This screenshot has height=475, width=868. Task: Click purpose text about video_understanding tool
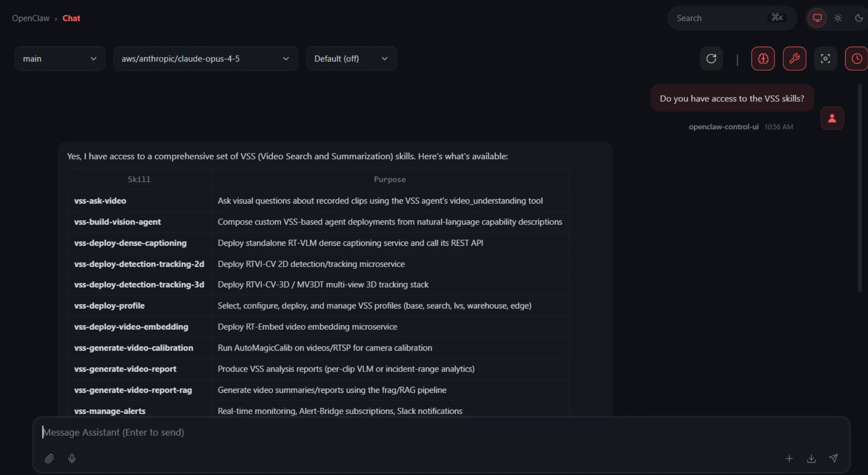point(380,201)
